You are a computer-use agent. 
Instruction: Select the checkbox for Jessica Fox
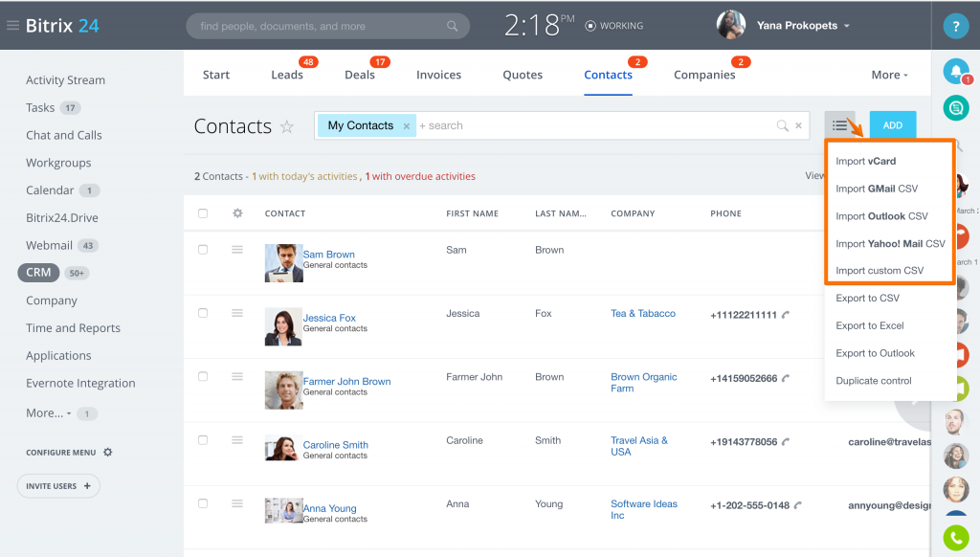tap(203, 313)
